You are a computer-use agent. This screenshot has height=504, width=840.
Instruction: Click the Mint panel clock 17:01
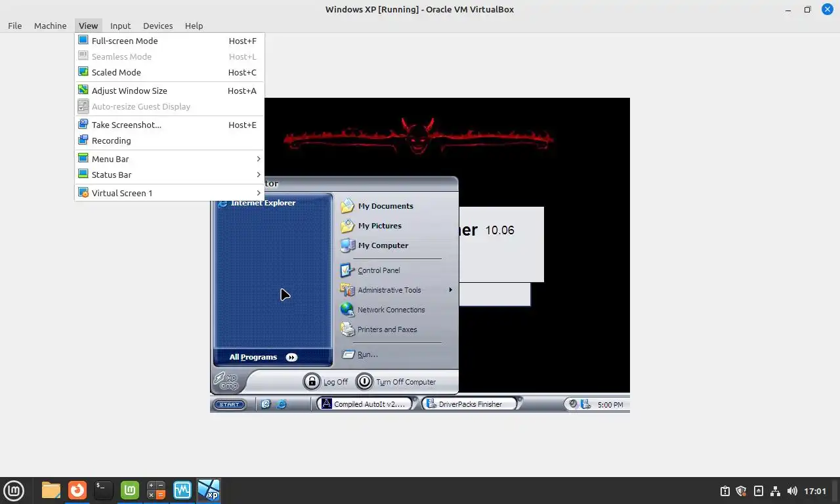(815, 491)
